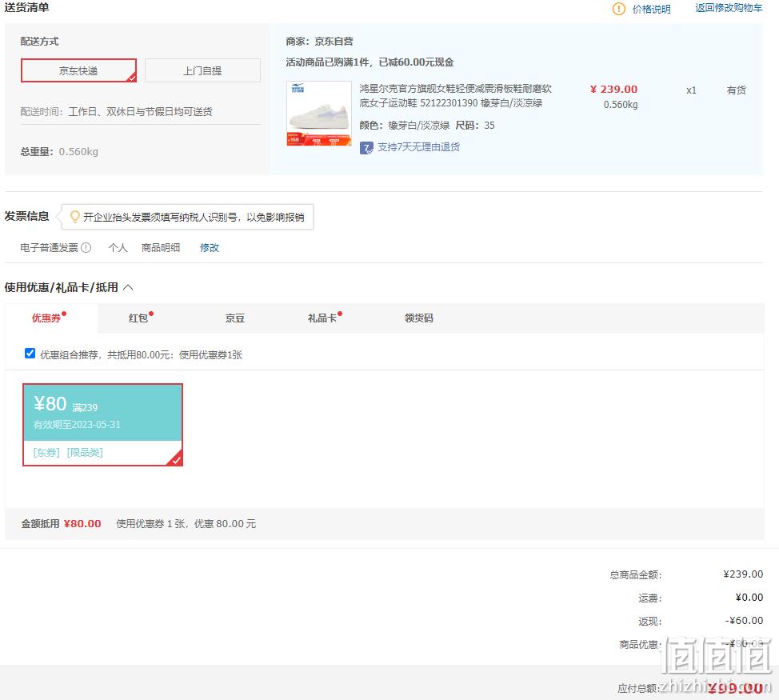Deselect the ¥80 满239 coupon card
This screenshot has height=700, width=779.
(103, 425)
